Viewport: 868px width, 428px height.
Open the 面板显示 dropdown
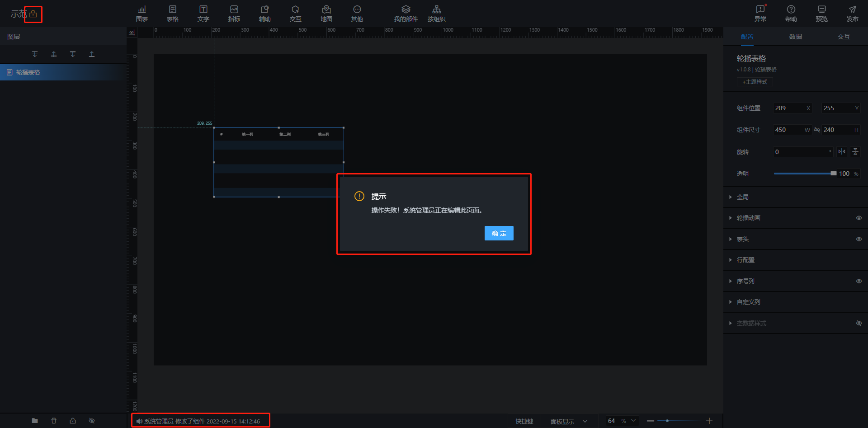pos(569,421)
